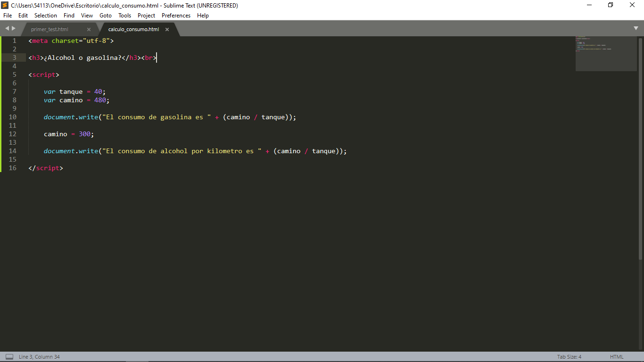Open the Find menu
Screen dimensions: 644x362
(x=69, y=16)
